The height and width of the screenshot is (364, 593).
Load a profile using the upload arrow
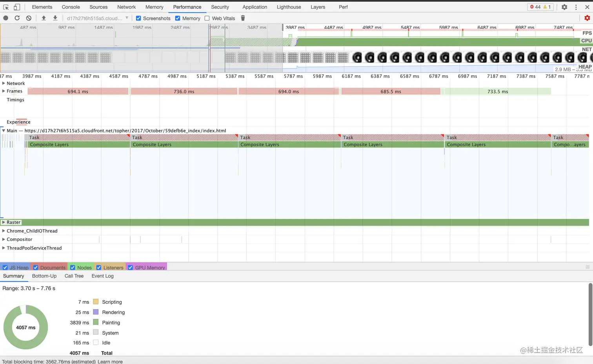44,18
